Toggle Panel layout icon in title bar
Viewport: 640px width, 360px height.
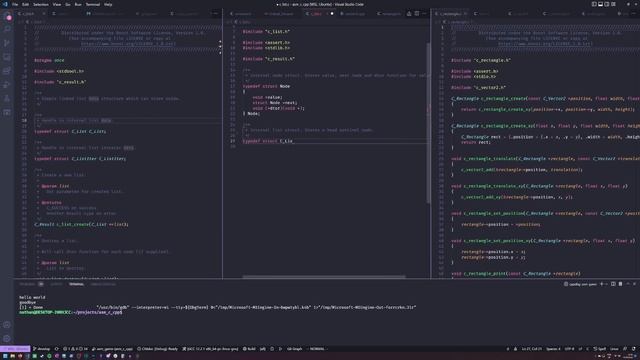pyautogui.click(x=600, y=4)
